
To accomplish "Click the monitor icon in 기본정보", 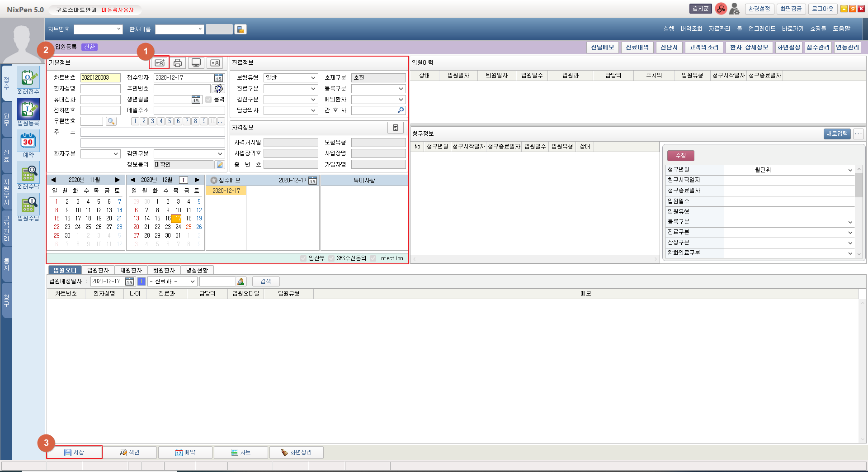I will click(x=196, y=63).
